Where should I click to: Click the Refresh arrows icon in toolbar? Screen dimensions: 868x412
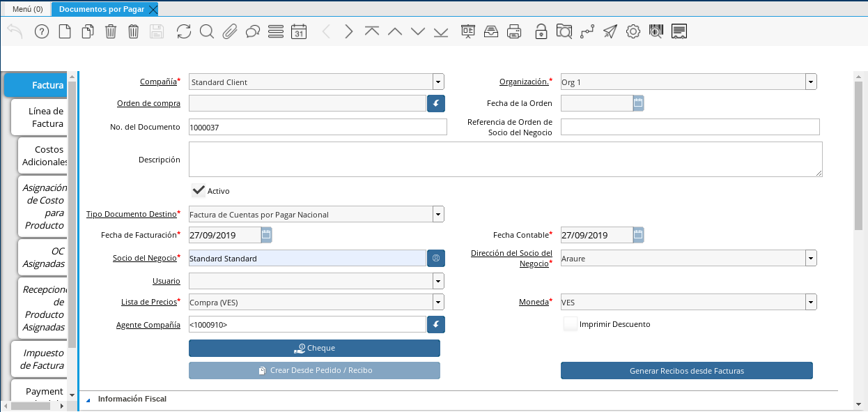[183, 31]
